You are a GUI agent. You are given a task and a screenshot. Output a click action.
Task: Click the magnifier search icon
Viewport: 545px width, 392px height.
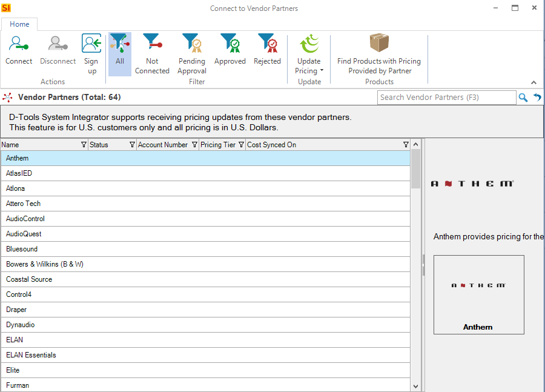point(523,98)
